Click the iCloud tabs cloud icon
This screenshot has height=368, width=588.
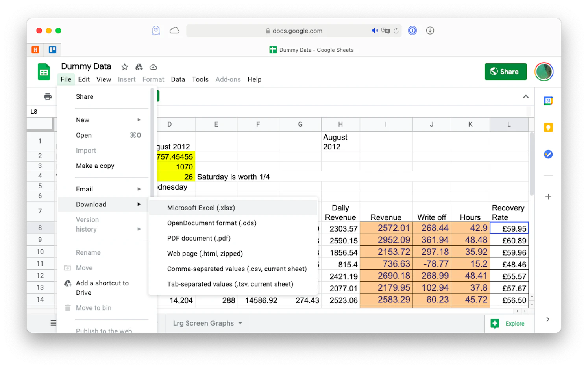(174, 31)
